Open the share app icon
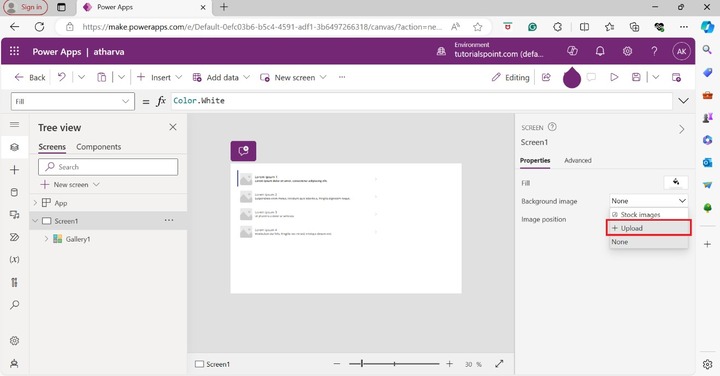Screen dimensions: 720x376 [546, 77]
